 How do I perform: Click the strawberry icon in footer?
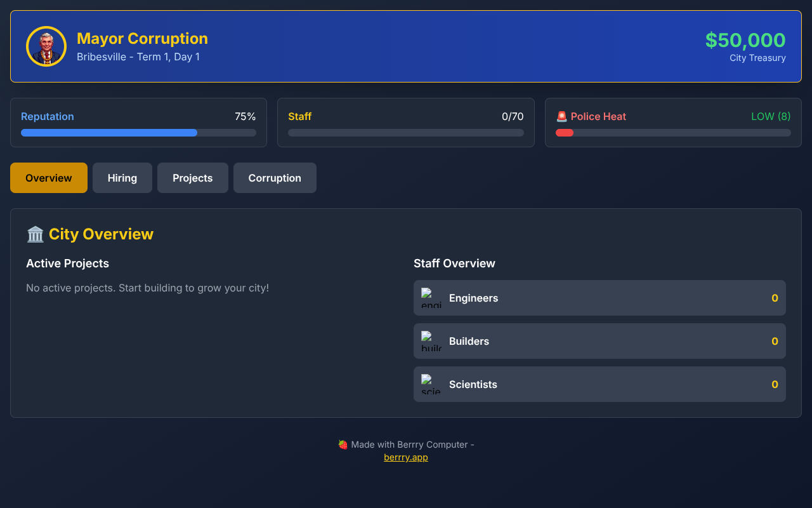[x=343, y=444]
